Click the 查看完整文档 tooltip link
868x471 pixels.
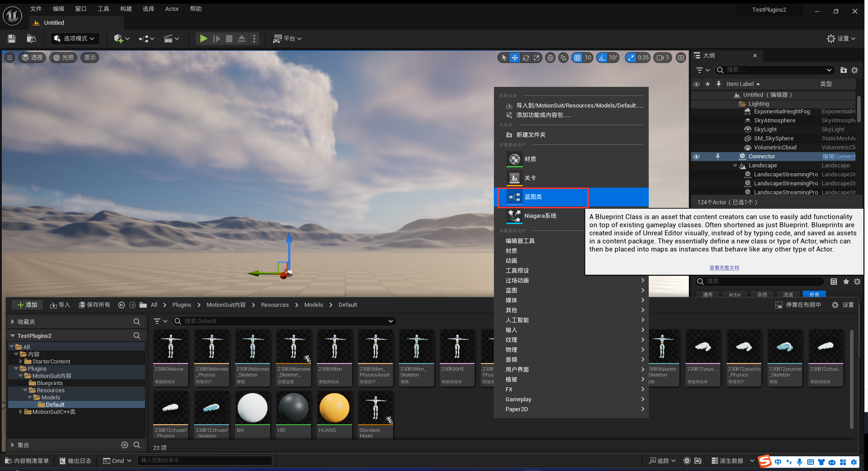(x=724, y=268)
